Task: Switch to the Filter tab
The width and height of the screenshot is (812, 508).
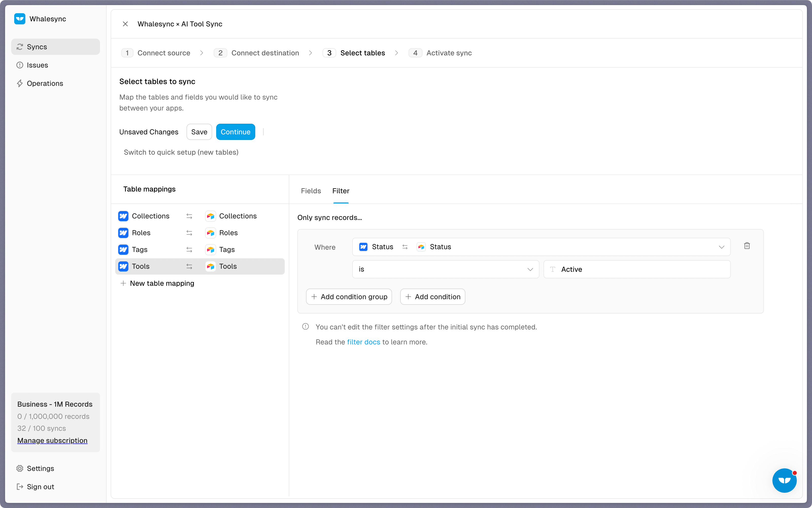Action: [x=341, y=191]
